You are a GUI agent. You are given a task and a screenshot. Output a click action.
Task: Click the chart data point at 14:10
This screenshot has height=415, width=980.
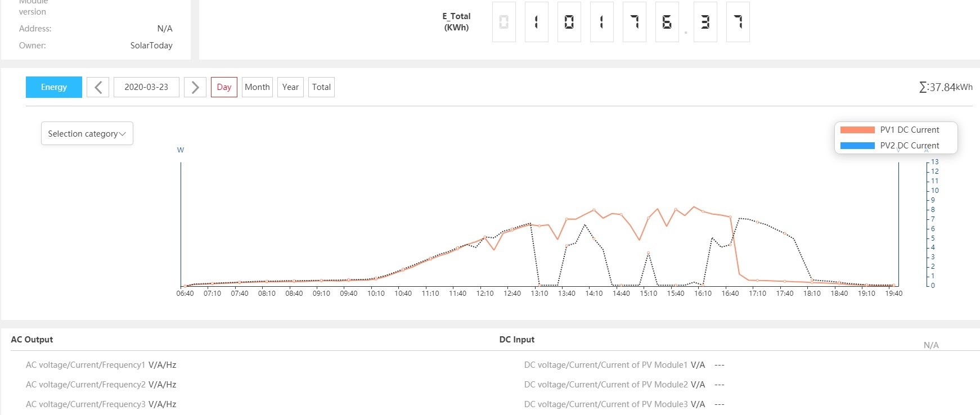pyautogui.click(x=594, y=210)
